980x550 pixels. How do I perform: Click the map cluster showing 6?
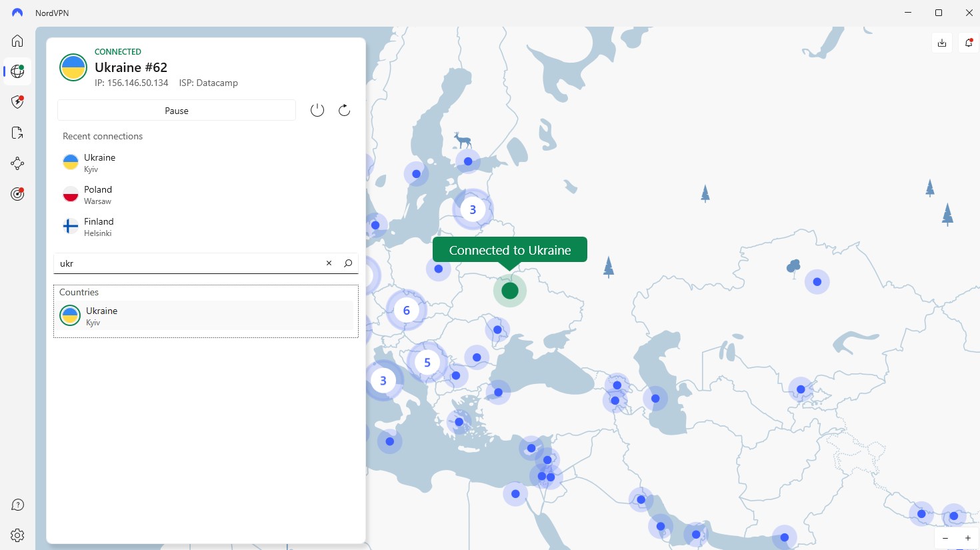click(407, 311)
